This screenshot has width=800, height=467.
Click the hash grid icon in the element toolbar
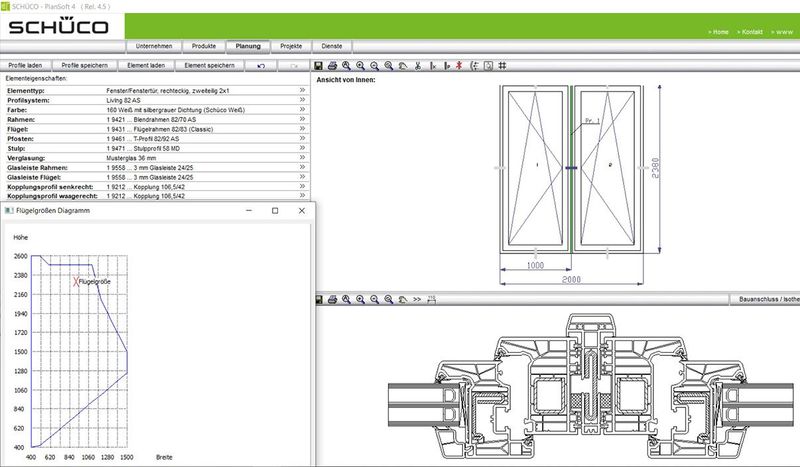point(502,65)
